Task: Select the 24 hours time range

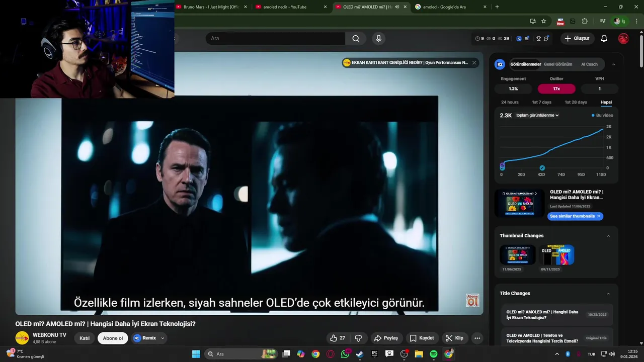Action: click(510, 102)
